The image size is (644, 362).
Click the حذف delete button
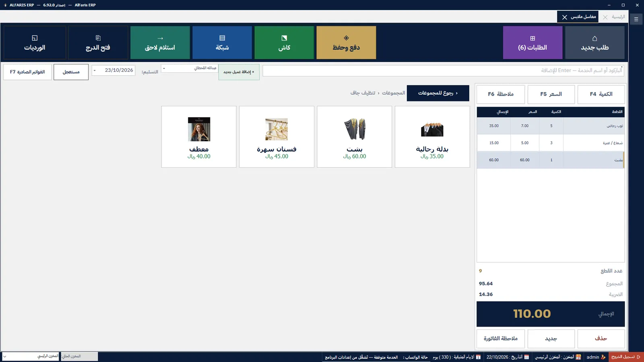pyautogui.click(x=601, y=339)
